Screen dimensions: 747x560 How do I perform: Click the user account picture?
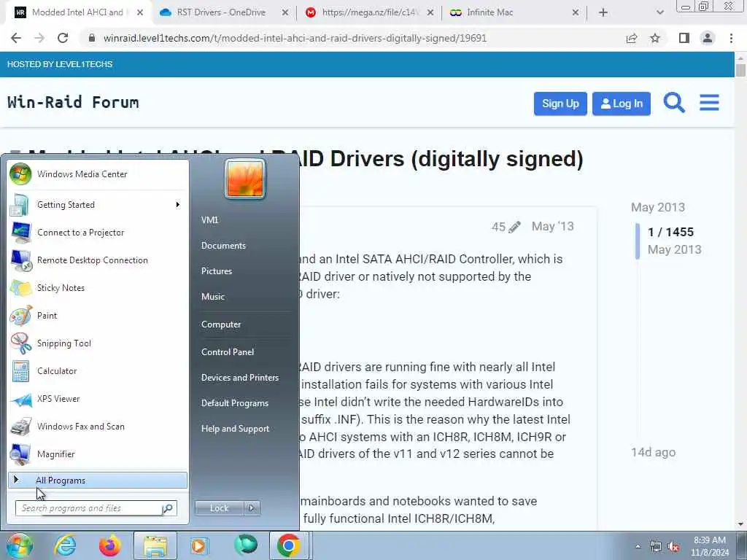[245, 179]
